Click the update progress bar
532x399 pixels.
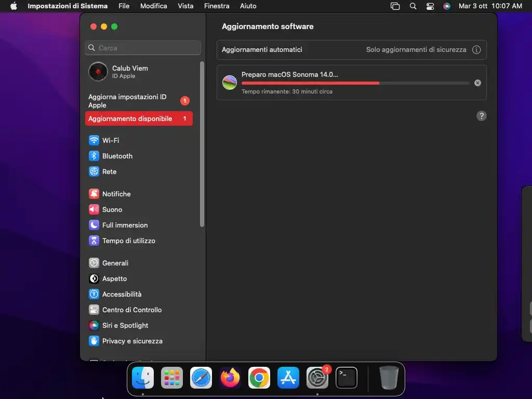pos(355,83)
